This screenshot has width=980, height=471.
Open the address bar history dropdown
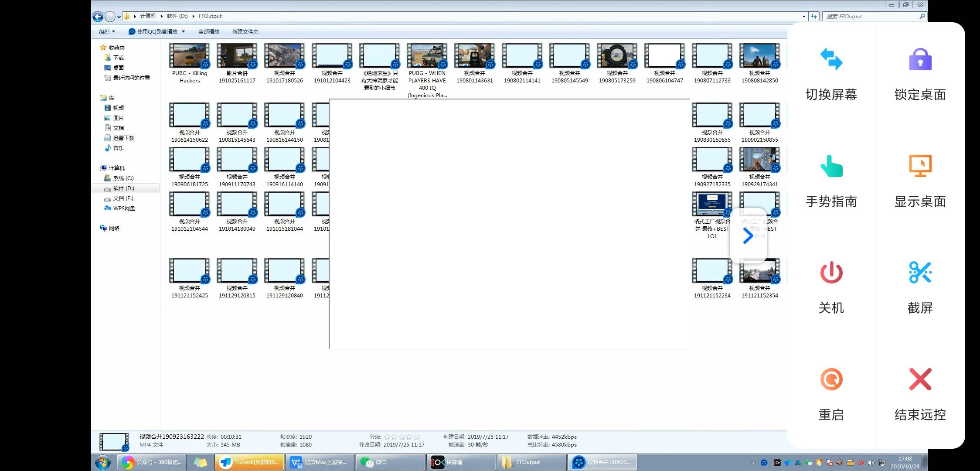tap(804, 16)
